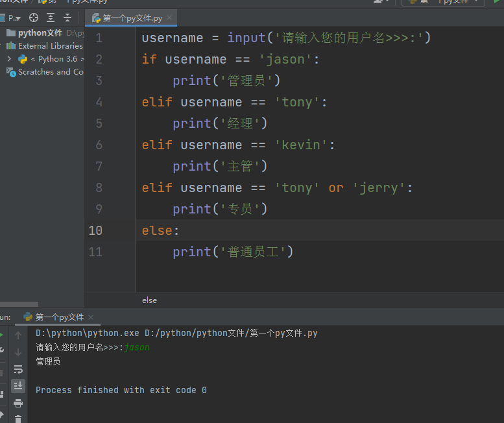Expand the Python 3.6 interpreter node

[9, 59]
